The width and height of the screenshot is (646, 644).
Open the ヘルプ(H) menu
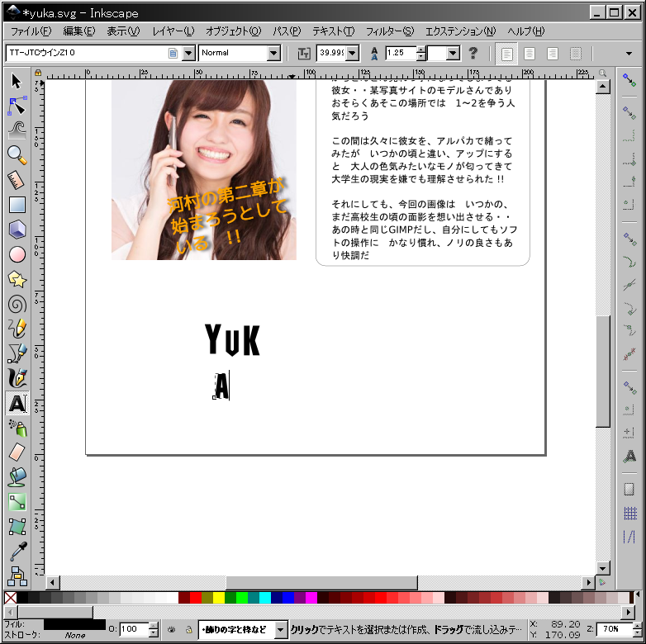[x=525, y=31]
